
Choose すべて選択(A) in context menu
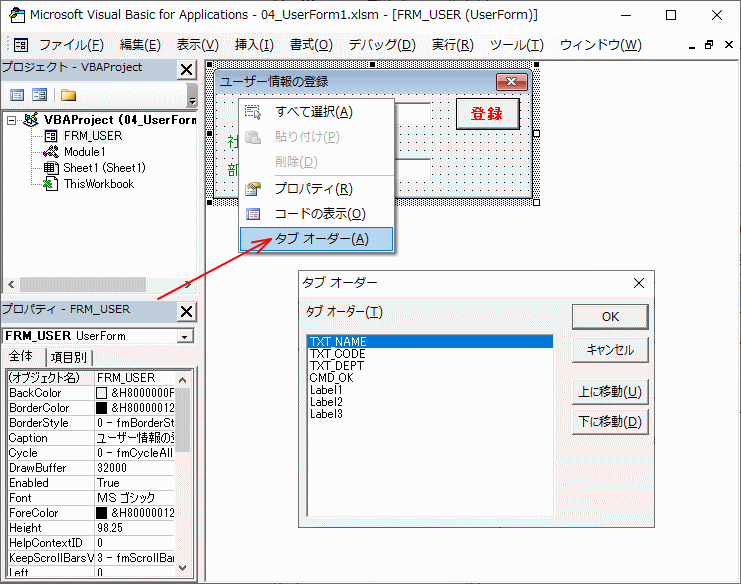click(x=316, y=112)
